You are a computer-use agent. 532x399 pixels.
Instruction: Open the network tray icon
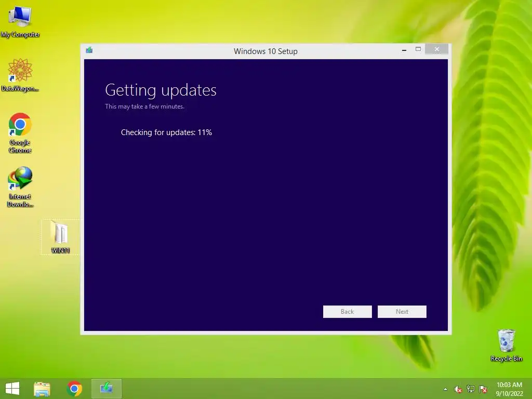click(x=471, y=389)
